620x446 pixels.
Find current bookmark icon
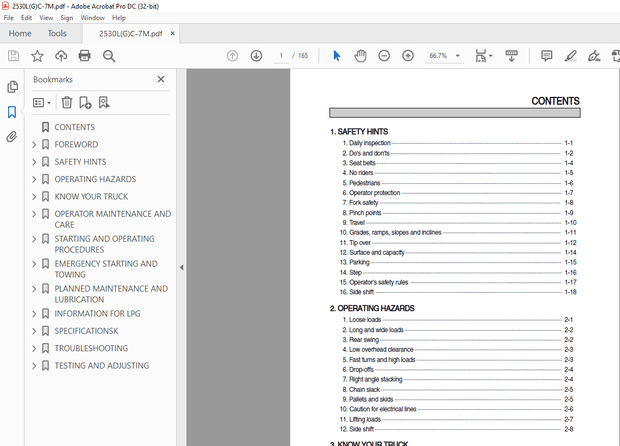pos(104,103)
